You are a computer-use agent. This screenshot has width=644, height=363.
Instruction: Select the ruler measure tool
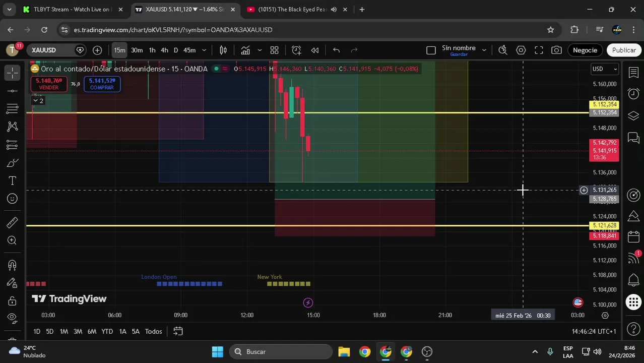[13, 222]
